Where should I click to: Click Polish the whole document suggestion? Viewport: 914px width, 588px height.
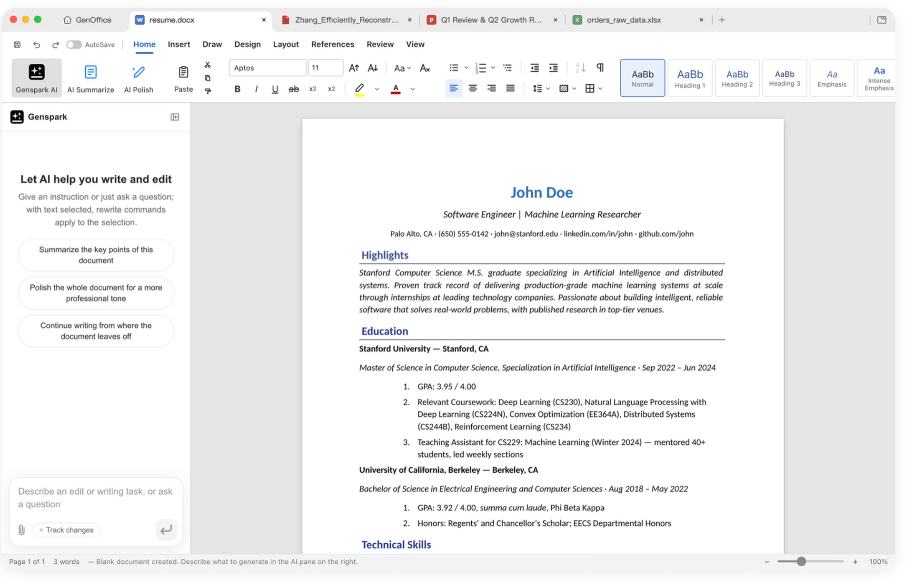pyautogui.click(x=96, y=293)
